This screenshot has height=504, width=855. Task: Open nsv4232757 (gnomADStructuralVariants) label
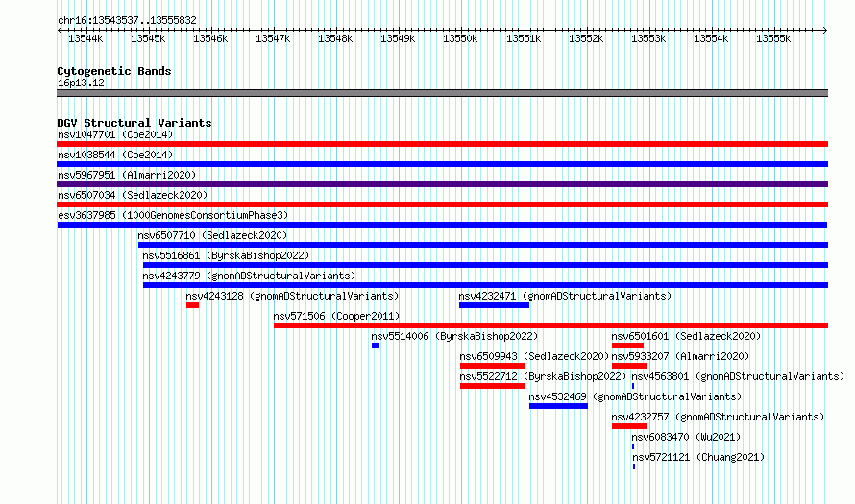point(718,417)
